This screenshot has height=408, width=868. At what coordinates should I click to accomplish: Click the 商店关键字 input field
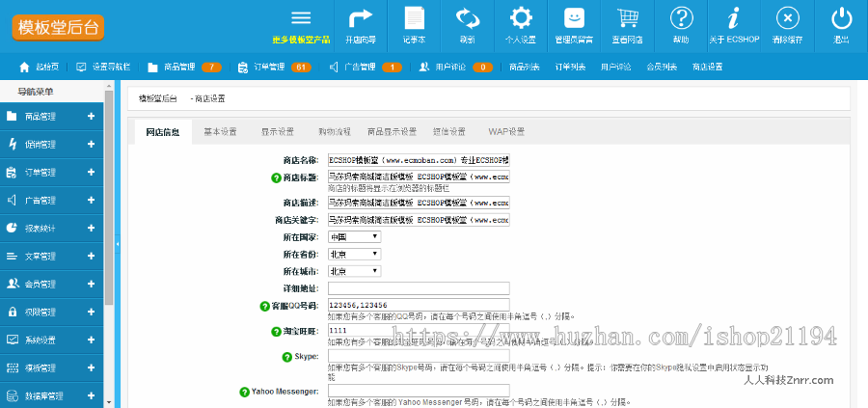pyautogui.click(x=419, y=220)
